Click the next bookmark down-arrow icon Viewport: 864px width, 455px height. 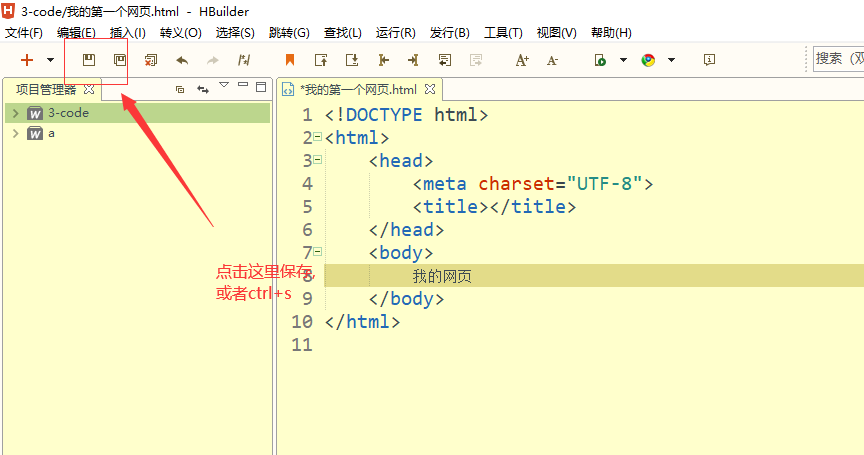click(352, 60)
